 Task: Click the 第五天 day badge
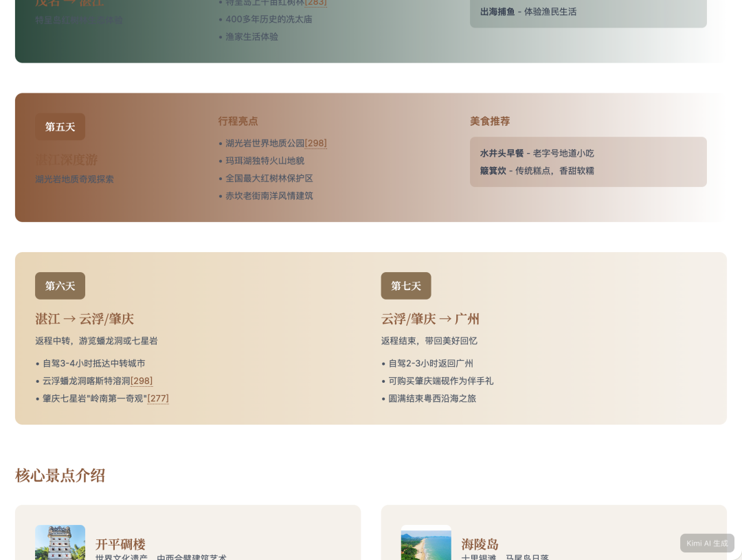point(60,127)
